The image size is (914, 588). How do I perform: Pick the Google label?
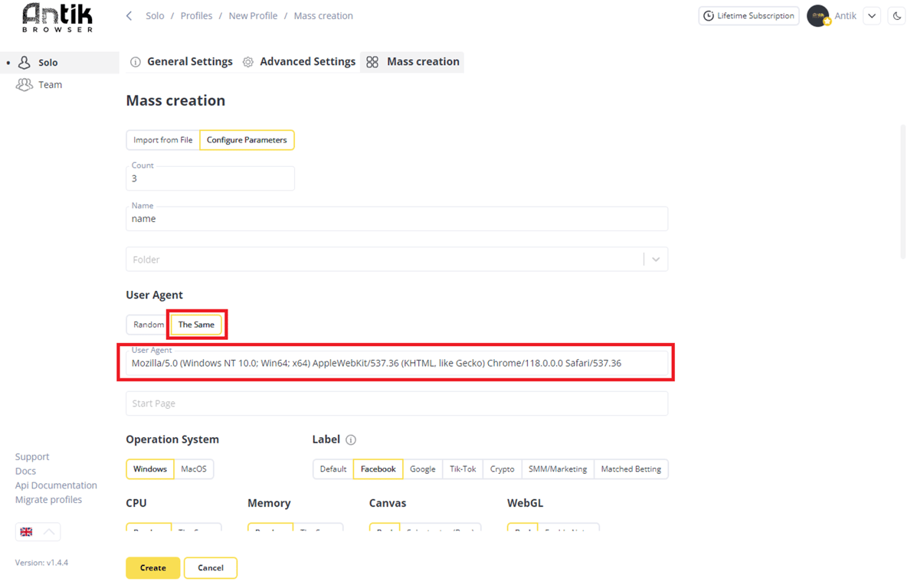(423, 469)
